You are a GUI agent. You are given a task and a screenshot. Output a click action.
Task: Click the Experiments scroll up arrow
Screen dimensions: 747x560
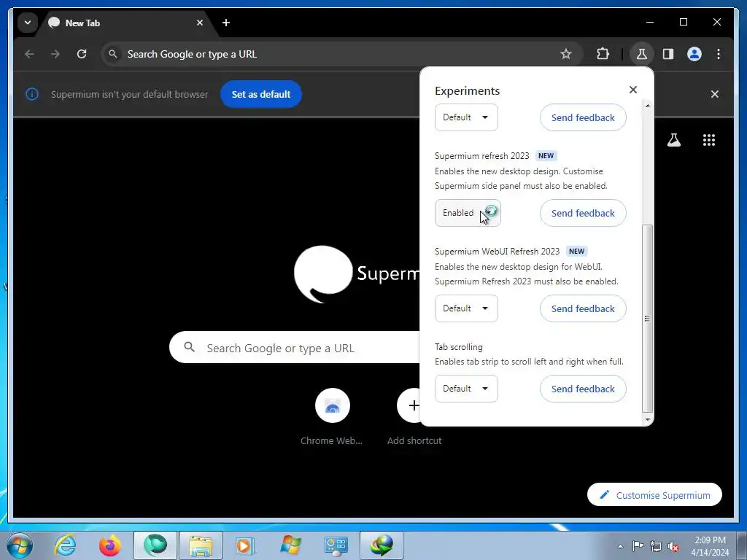(x=647, y=105)
